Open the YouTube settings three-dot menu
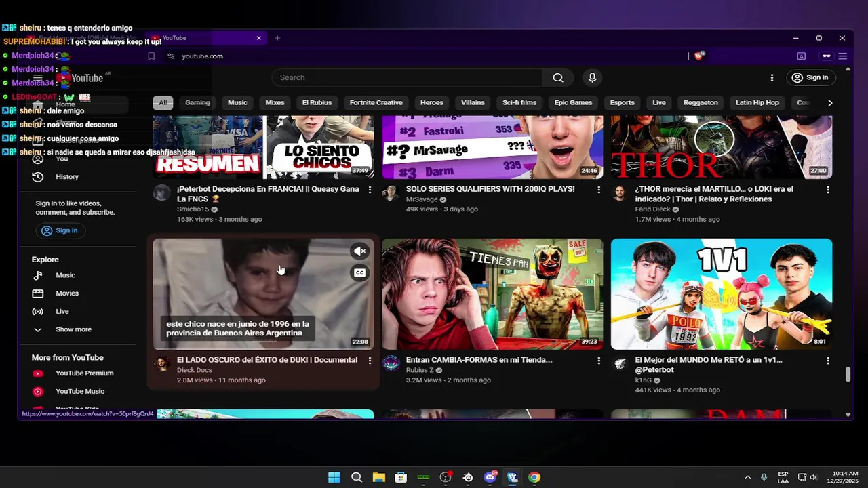 (772, 77)
